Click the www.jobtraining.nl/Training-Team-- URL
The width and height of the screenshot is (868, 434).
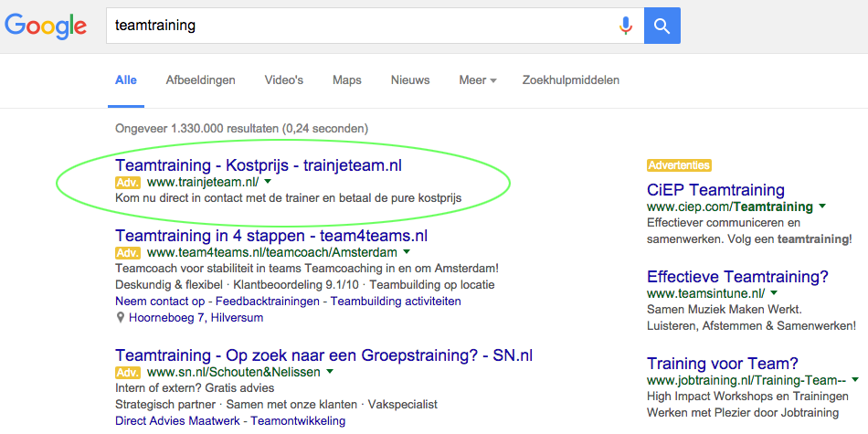[x=746, y=380]
